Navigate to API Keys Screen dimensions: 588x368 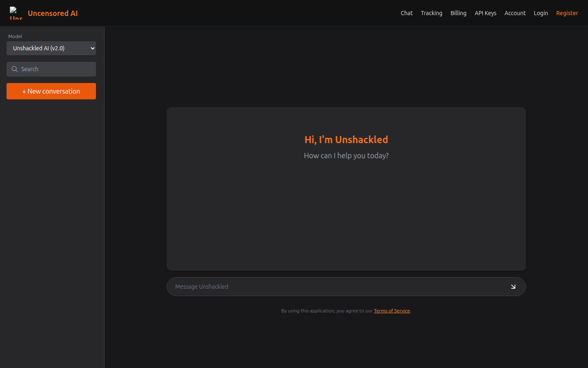click(485, 13)
